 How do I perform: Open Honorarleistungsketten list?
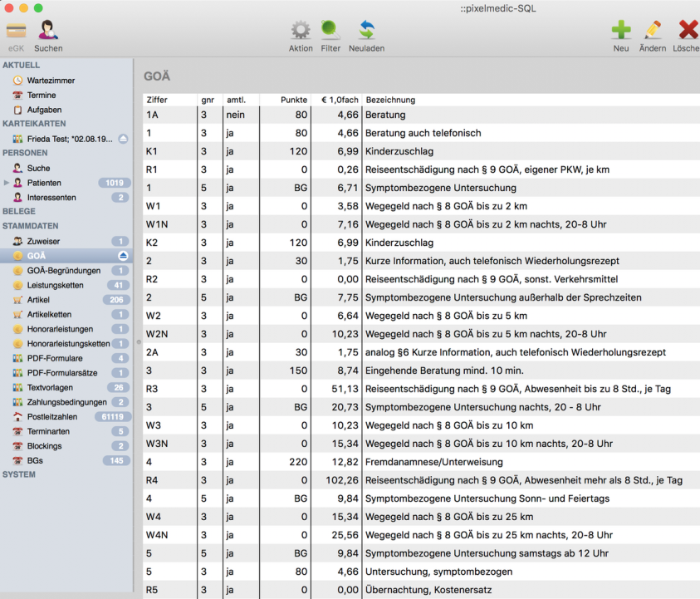click(68, 343)
